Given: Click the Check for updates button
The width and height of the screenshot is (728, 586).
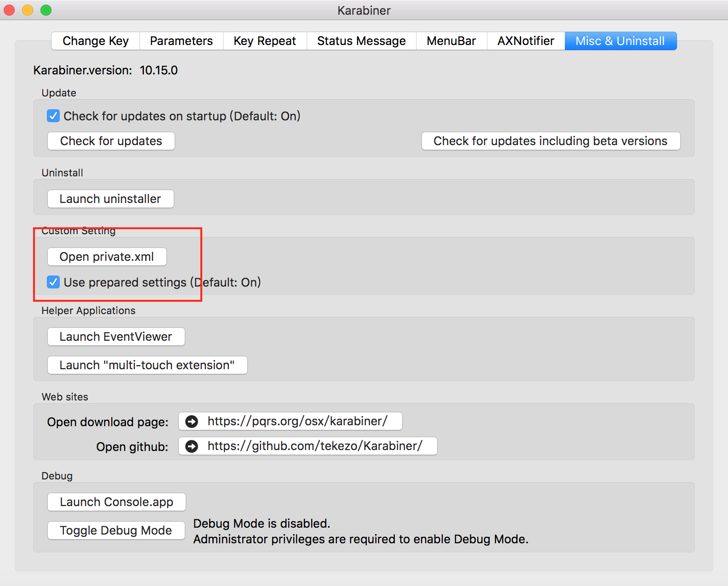Looking at the screenshot, I should [x=111, y=141].
